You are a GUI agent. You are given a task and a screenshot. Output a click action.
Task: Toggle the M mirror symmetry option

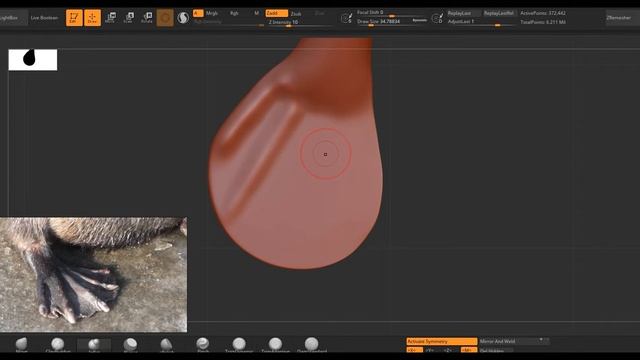point(469,350)
